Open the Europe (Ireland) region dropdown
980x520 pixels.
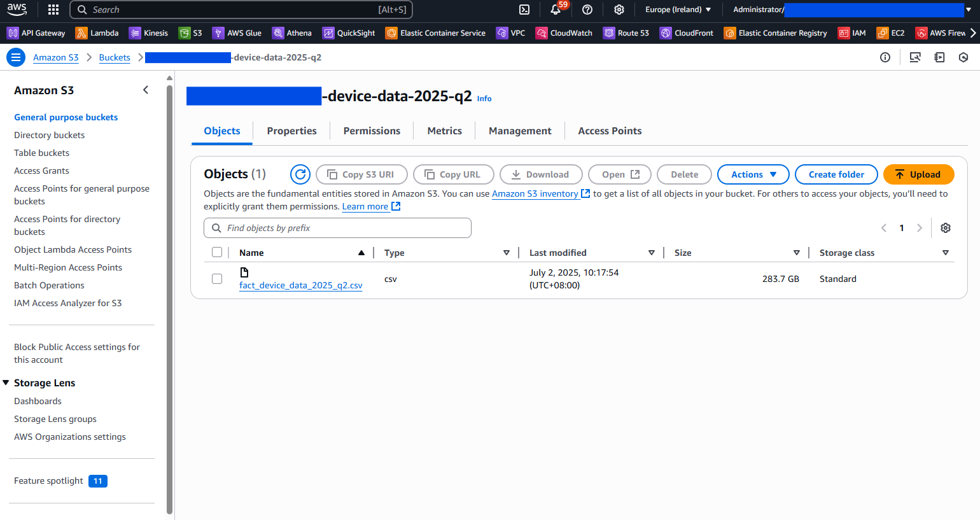678,10
